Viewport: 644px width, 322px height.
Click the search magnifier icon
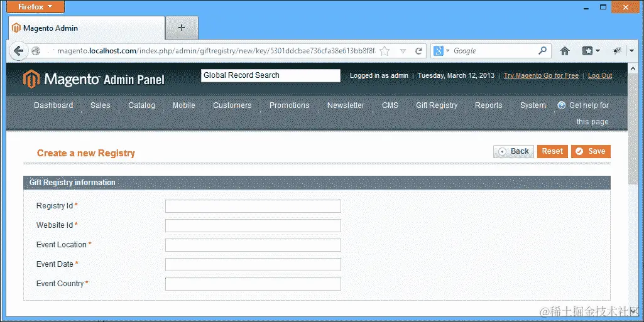click(543, 50)
